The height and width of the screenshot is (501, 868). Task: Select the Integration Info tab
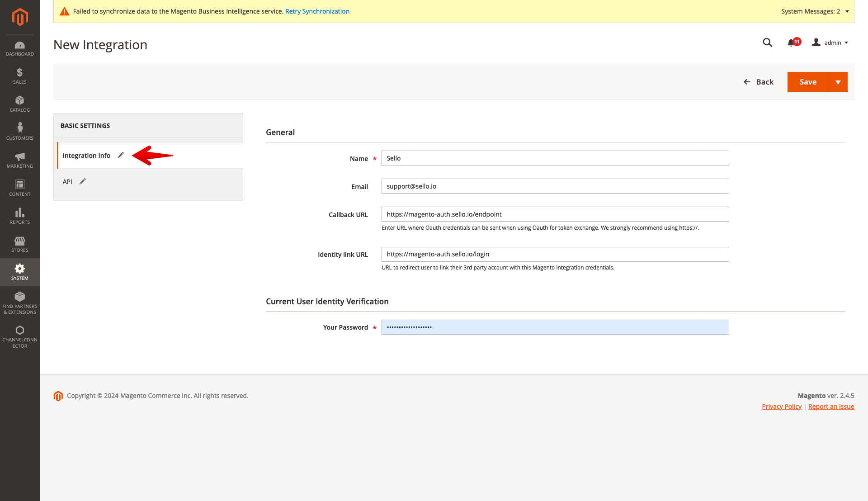(150, 156)
